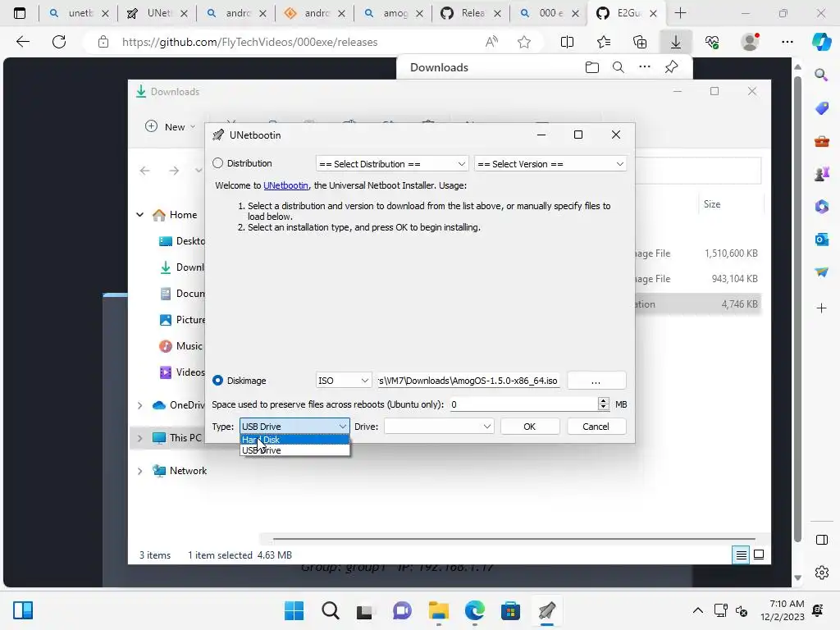
Task: Open Outlook icon in Edge sidebar
Action: 821,239
